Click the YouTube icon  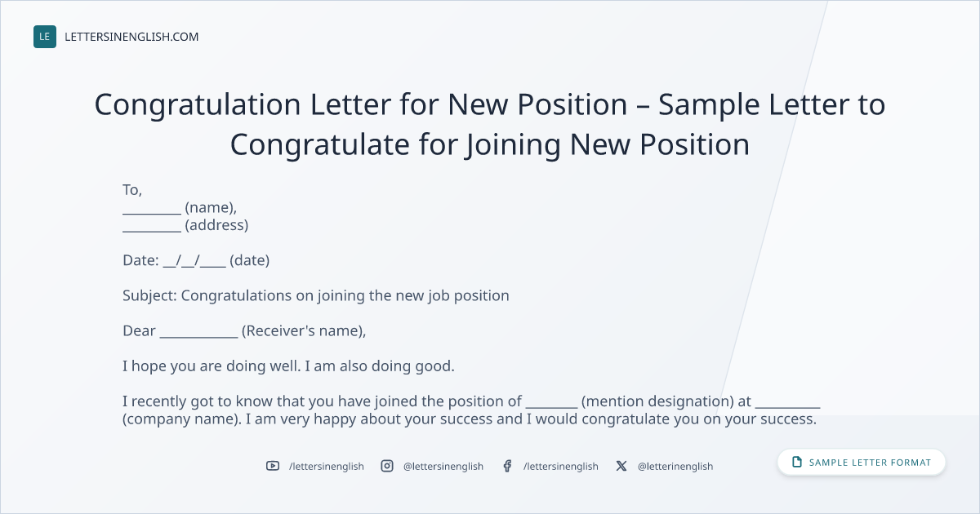click(273, 466)
